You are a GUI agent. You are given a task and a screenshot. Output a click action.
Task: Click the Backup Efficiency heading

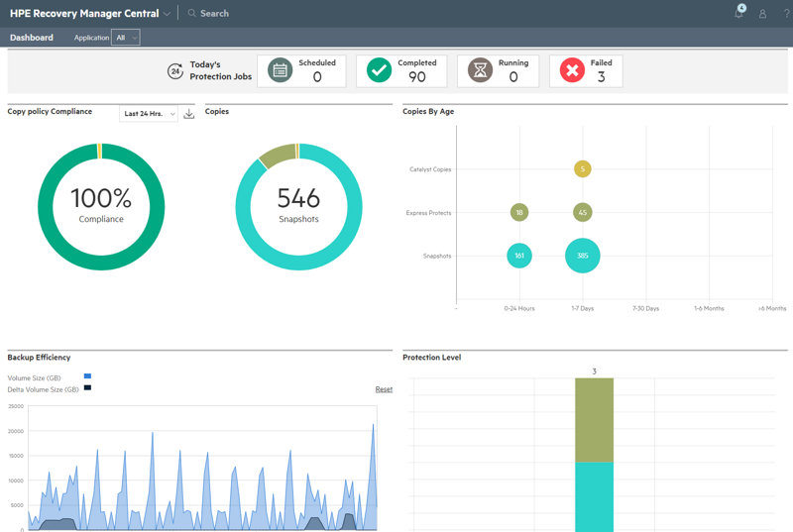point(39,358)
